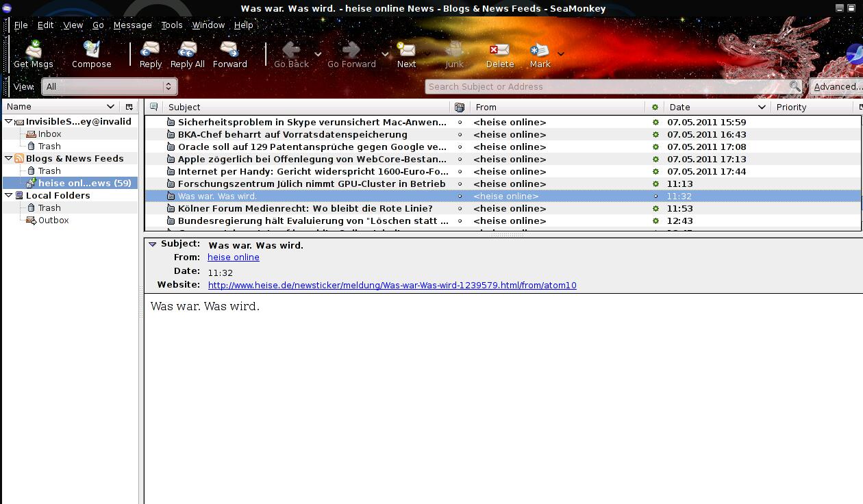Image resolution: width=863 pixels, height=504 pixels.
Task: Open the Mark dropdown arrow
Action: (x=560, y=53)
